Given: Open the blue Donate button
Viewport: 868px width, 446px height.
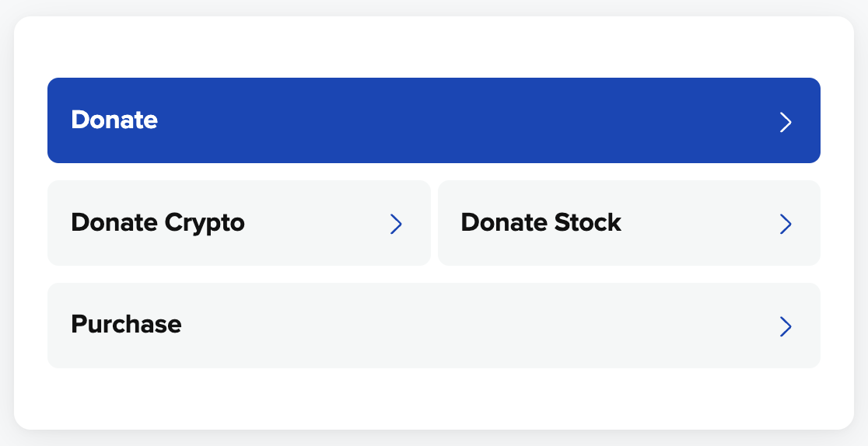Looking at the screenshot, I should pos(433,120).
